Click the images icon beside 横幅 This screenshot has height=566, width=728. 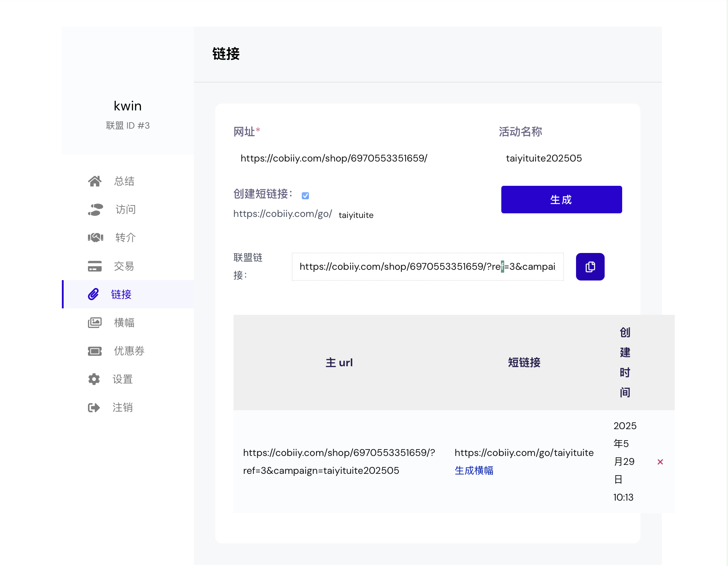point(95,323)
